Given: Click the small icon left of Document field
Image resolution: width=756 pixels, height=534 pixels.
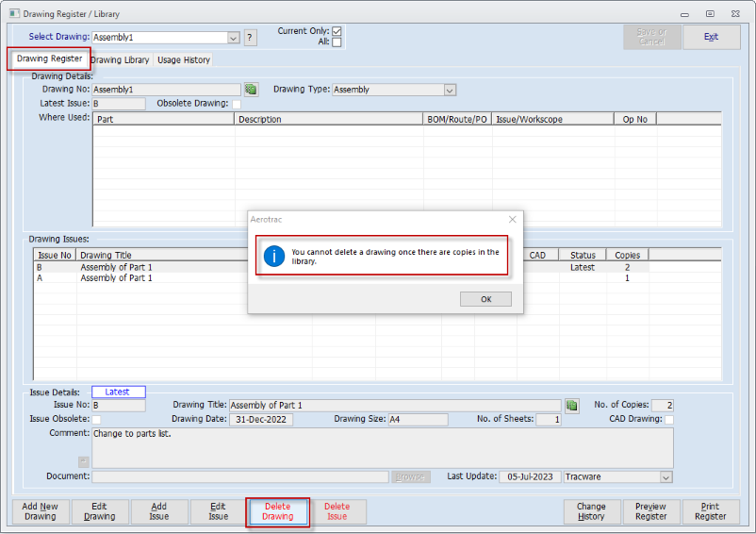Looking at the screenshot, I should tap(83, 461).
